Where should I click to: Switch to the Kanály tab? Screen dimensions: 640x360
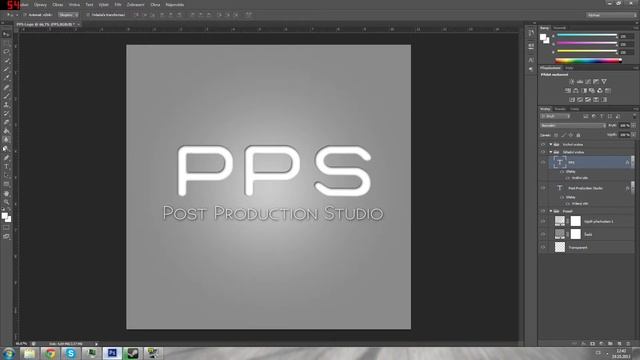(560, 109)
